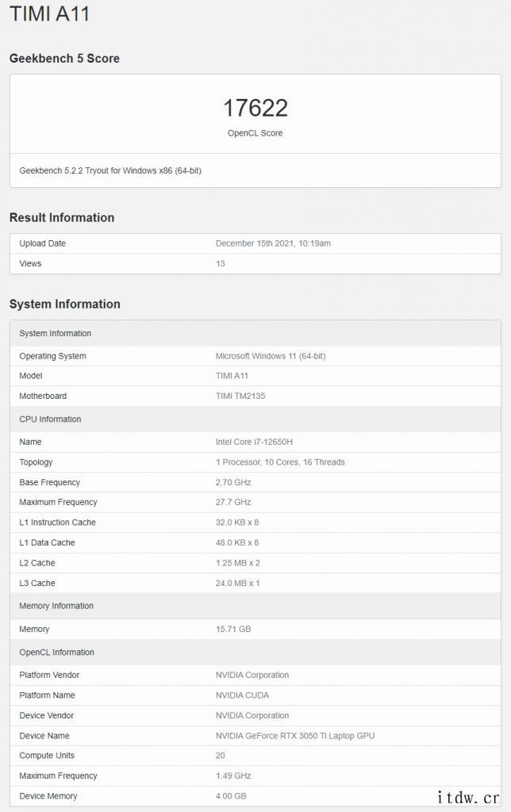This screenshot has width=511, height=812.
Task: Select Platform Vendor's NVIDIA Corporation value
Action: tap(252, 676)
